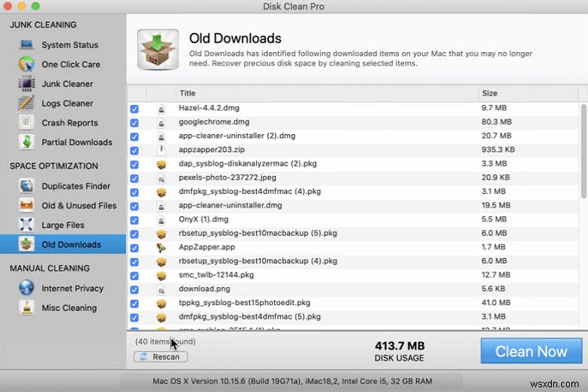Open the Crash Reports icon
Image resolution: width=588 pixels, height=392 pixels.
(x=27, y=123)
